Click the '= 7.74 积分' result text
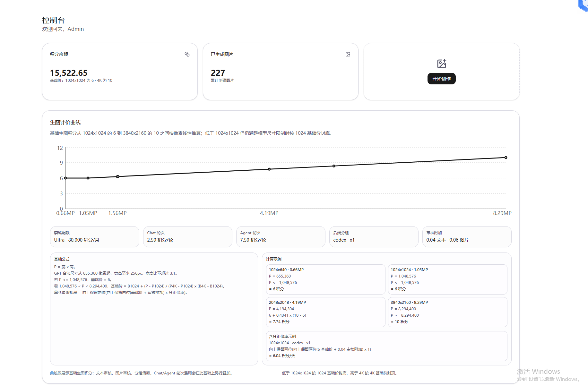The height and width of the screenshot is (385, 588). pos(279,322)
